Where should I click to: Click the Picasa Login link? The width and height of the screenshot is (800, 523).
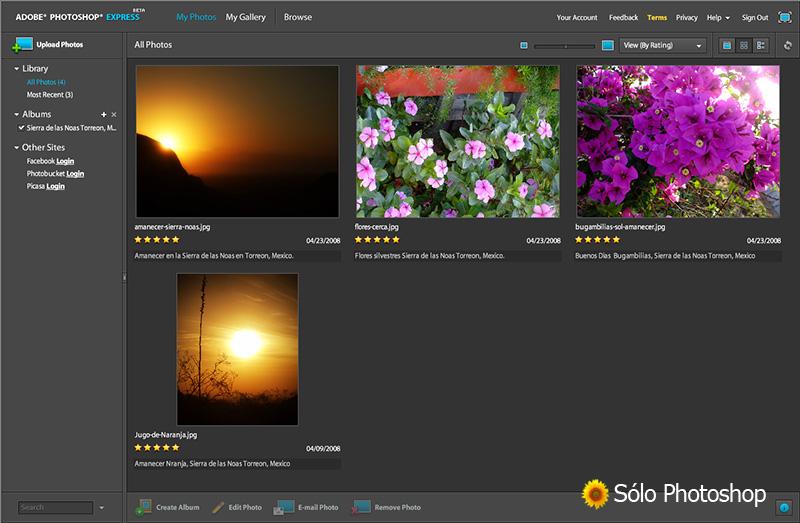55,186
